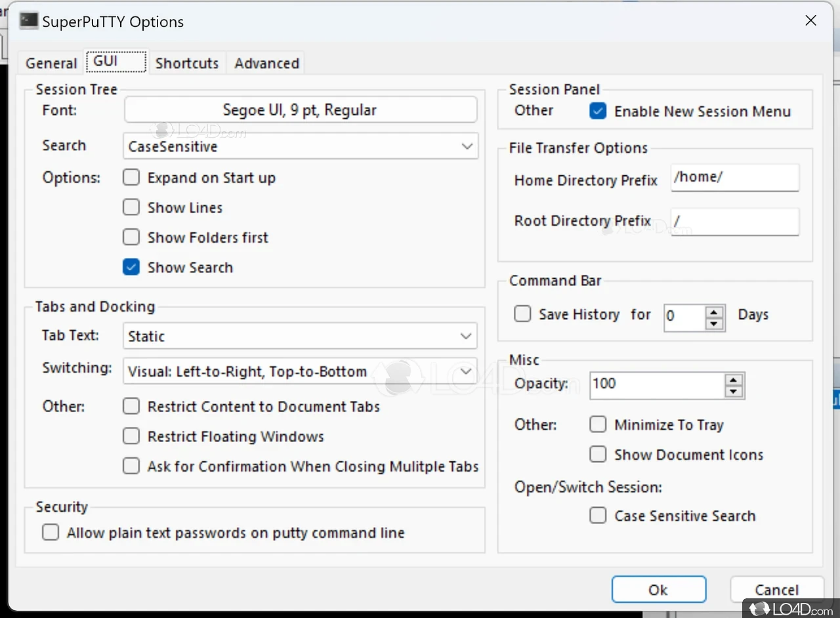The image size is (840, 618).
Task: Click the SuperPuTTY title bar icon
Action: pos(28,21)
